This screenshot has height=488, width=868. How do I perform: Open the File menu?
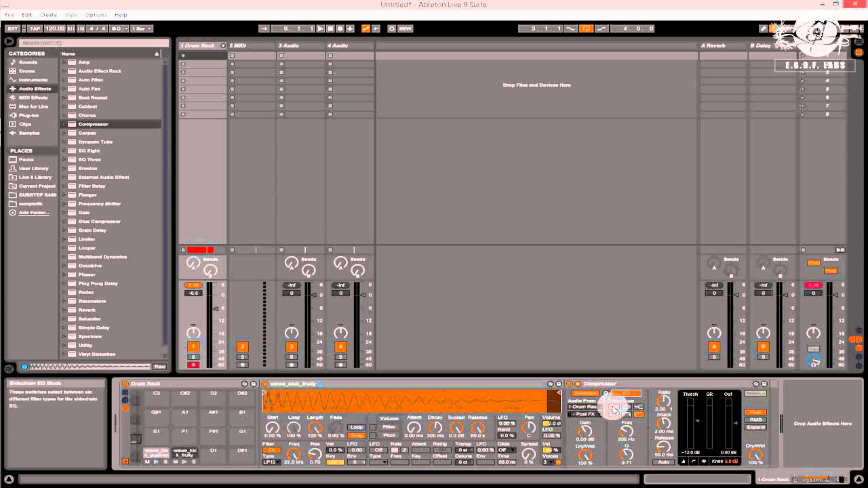point(9,15)
